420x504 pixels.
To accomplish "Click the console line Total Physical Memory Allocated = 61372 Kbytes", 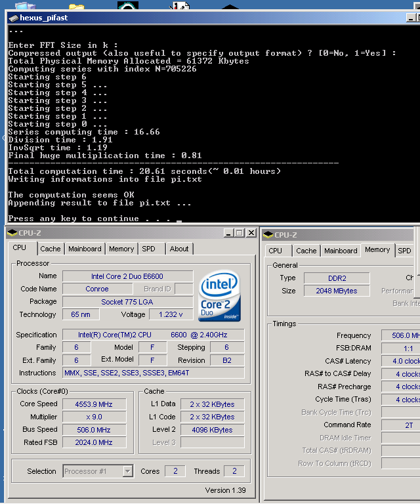I will [x=129, y=61].
